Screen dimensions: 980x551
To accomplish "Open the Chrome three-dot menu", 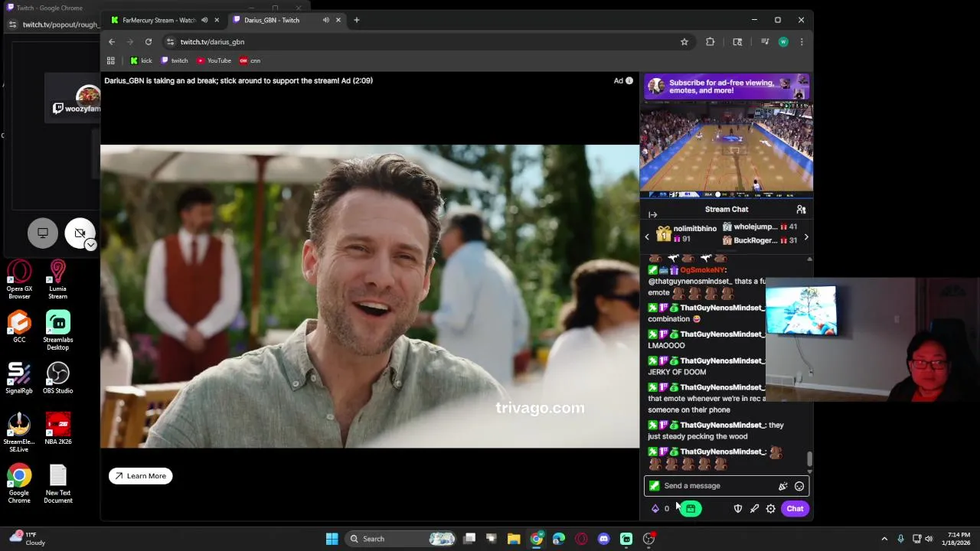I will [x=802, y=42].
